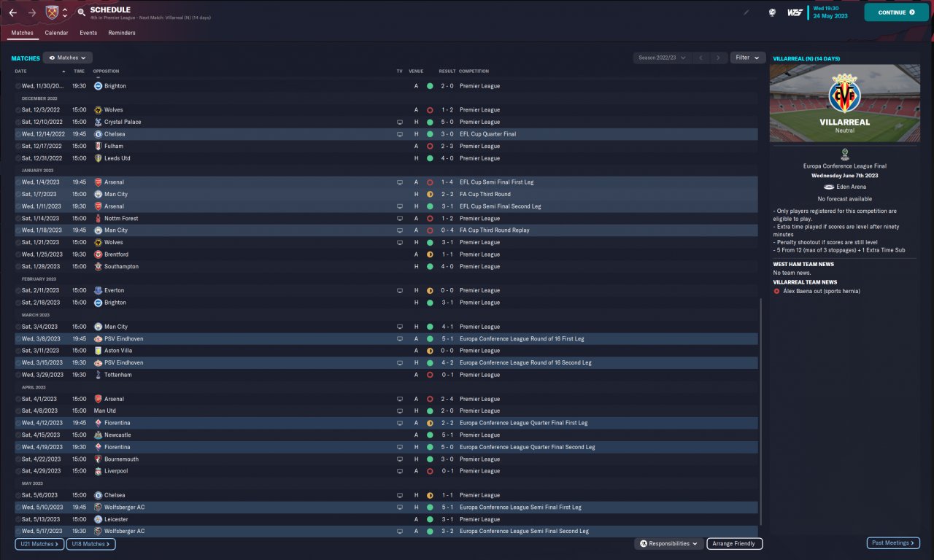Open the WTS logo icon
This screenshot has height=560, width=934.
(795, 12)
